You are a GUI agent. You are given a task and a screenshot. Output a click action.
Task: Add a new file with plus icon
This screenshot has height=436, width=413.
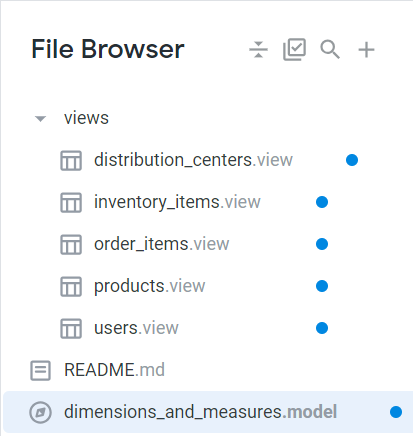tap(366, 50)
